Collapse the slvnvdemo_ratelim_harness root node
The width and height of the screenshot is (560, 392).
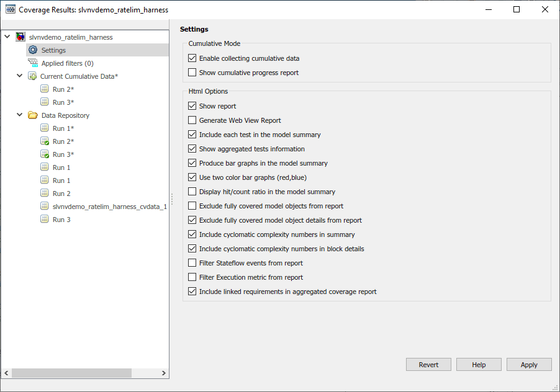[x=7, y=37]
